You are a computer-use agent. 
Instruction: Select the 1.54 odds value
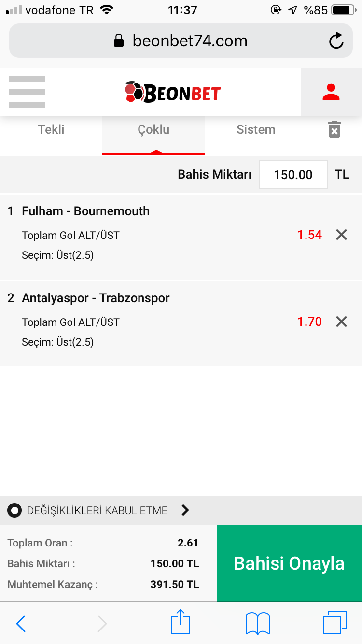309,235
